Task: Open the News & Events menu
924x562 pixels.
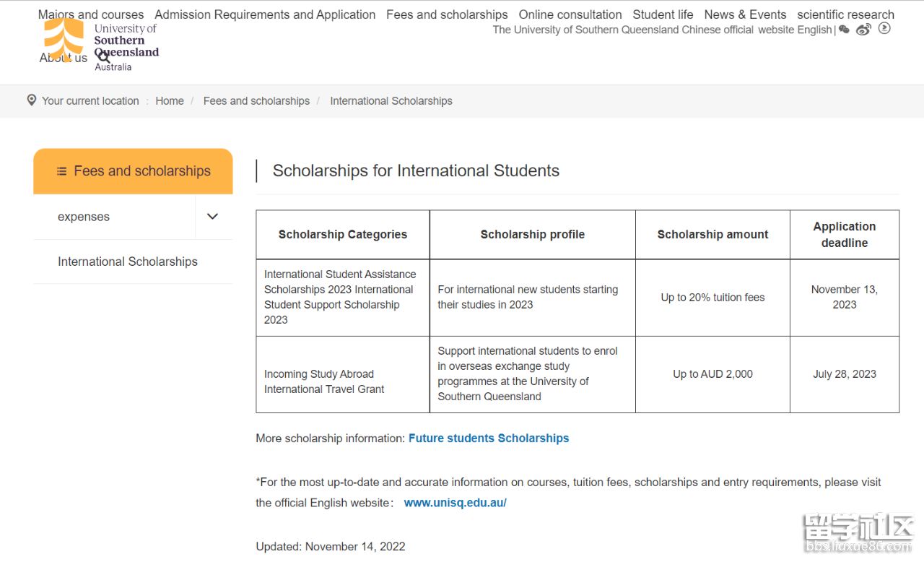Action: click(745, 14)
